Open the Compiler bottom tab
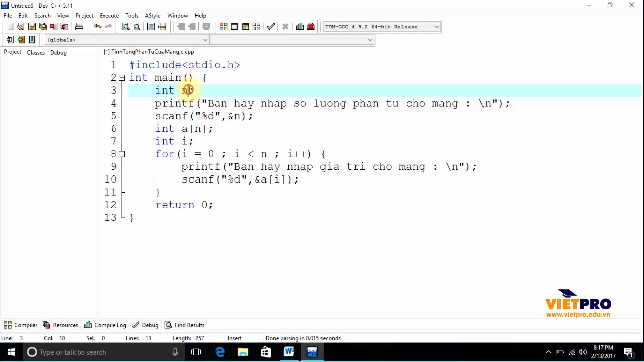Screen dimensions: 644x362 [21, 325]
